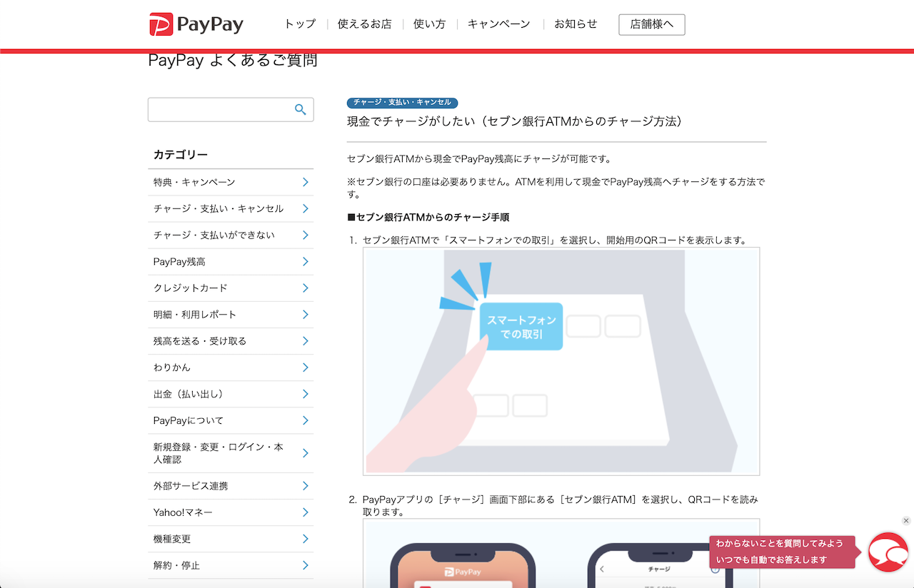
Task: Click the arrow beside クレジットカード
Action: click(x=305, y=288)
